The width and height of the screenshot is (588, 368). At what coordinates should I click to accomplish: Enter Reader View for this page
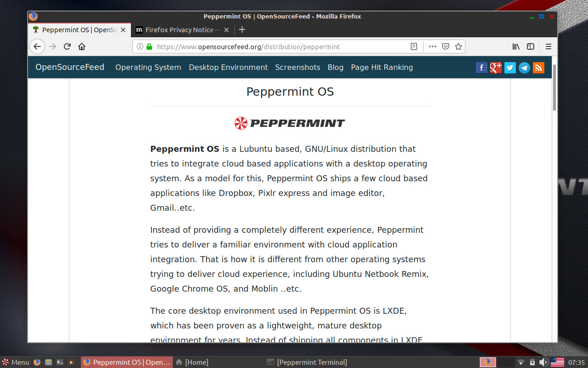[x=413, y=46]
